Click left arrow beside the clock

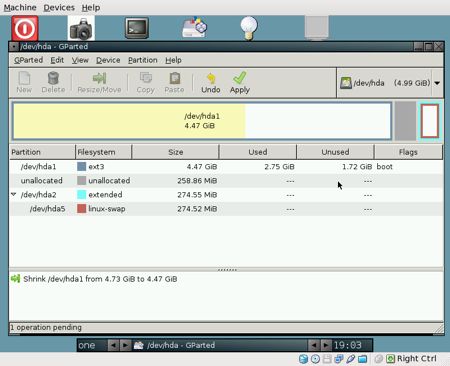313,345
